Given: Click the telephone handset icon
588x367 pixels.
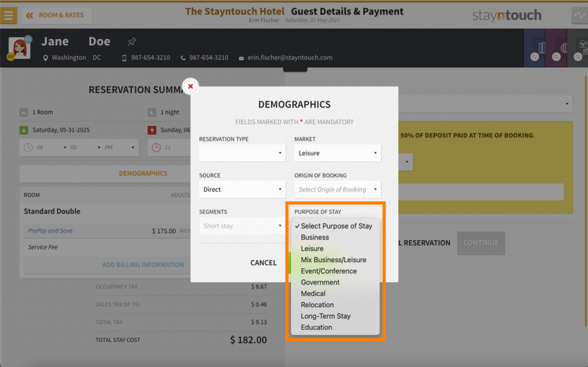Looking at the screenshot, I should pyautogui.click(x=183, y=58).
